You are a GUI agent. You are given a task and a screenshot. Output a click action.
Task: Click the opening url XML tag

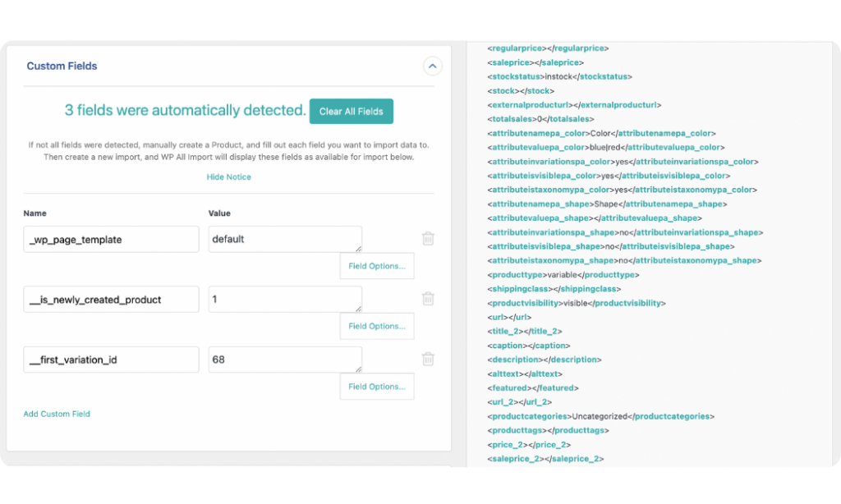[498, 318]
